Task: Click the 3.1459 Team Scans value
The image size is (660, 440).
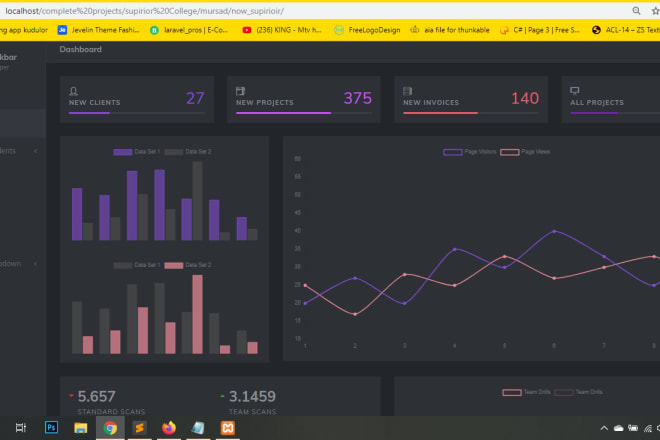Action: point(252,396)
